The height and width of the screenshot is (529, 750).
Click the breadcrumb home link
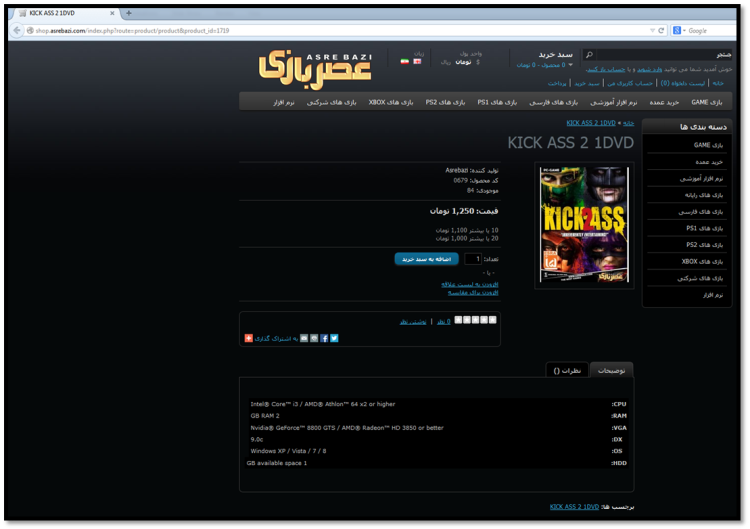(x=629, y=123)
